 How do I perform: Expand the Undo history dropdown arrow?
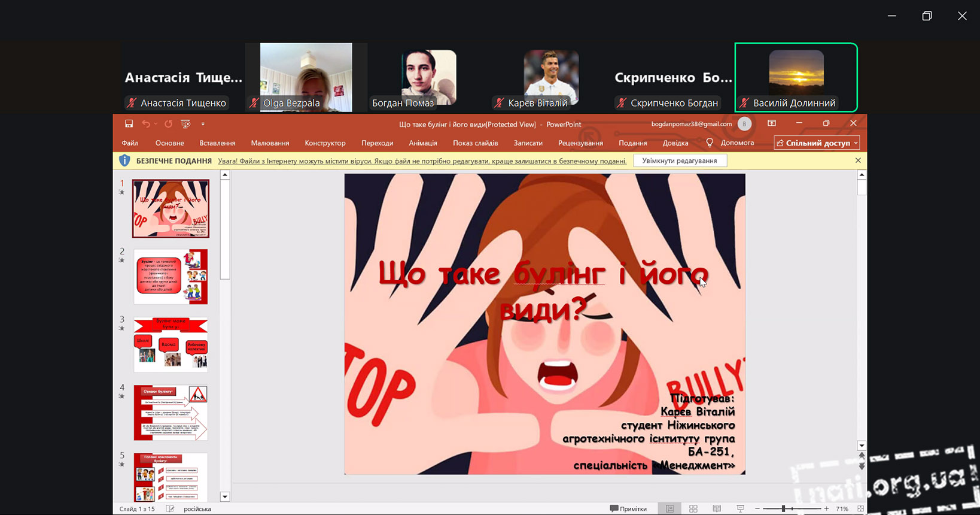156,124
